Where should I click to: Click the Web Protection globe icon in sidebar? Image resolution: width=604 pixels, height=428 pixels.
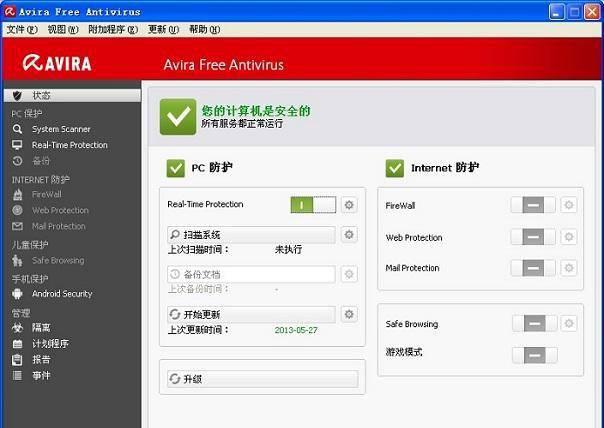17,210
